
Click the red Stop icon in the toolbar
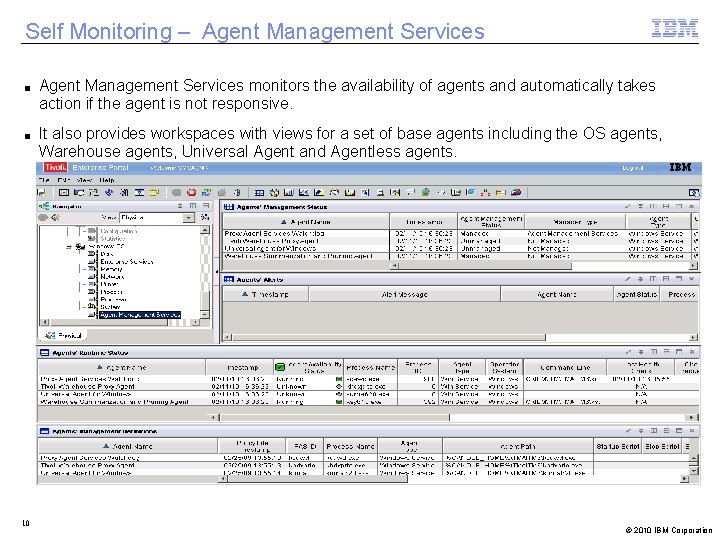point(191,192)
